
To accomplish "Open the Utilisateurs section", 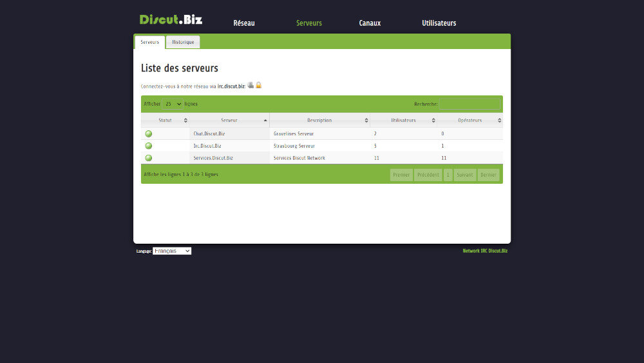I will [439, 23].
